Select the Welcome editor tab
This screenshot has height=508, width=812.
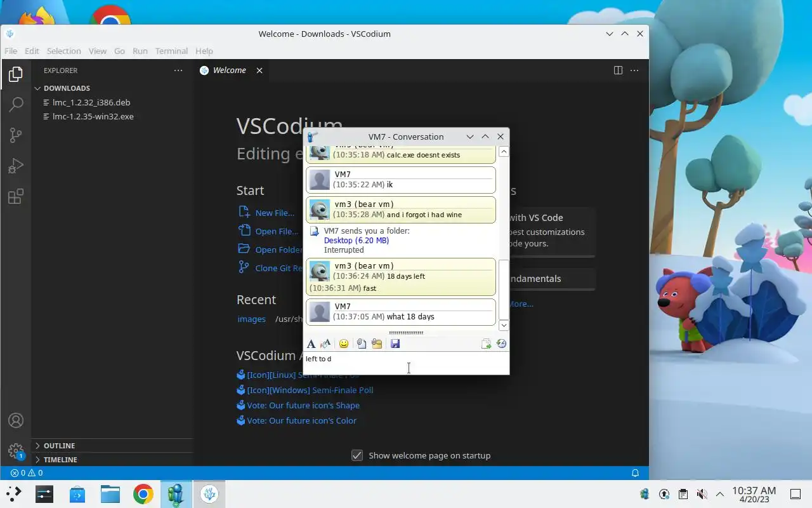pos(230,70)
